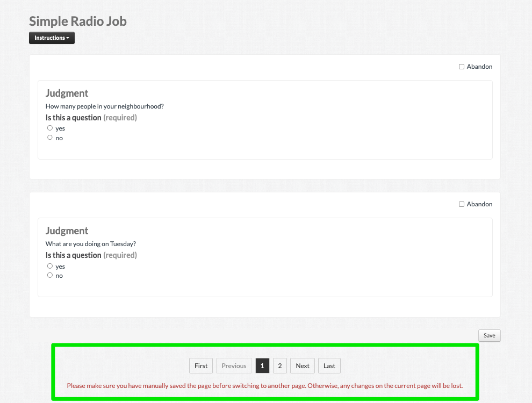Check Abandon for the Tuesday question
The image size is (532, 403).
(x=462, y=204)
